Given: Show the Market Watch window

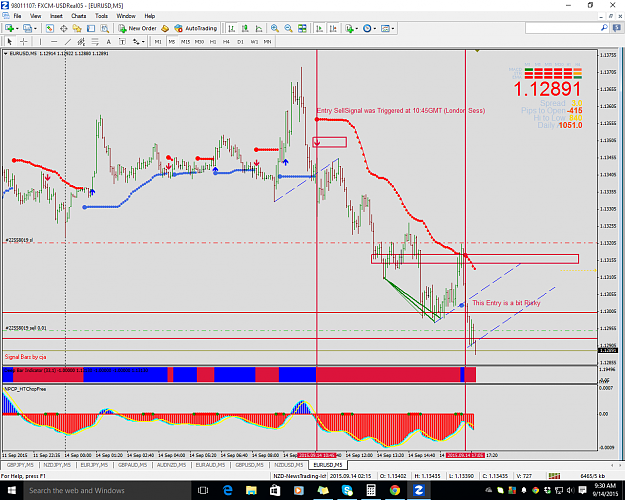Looking at the screenshot, I should (49, 28).
